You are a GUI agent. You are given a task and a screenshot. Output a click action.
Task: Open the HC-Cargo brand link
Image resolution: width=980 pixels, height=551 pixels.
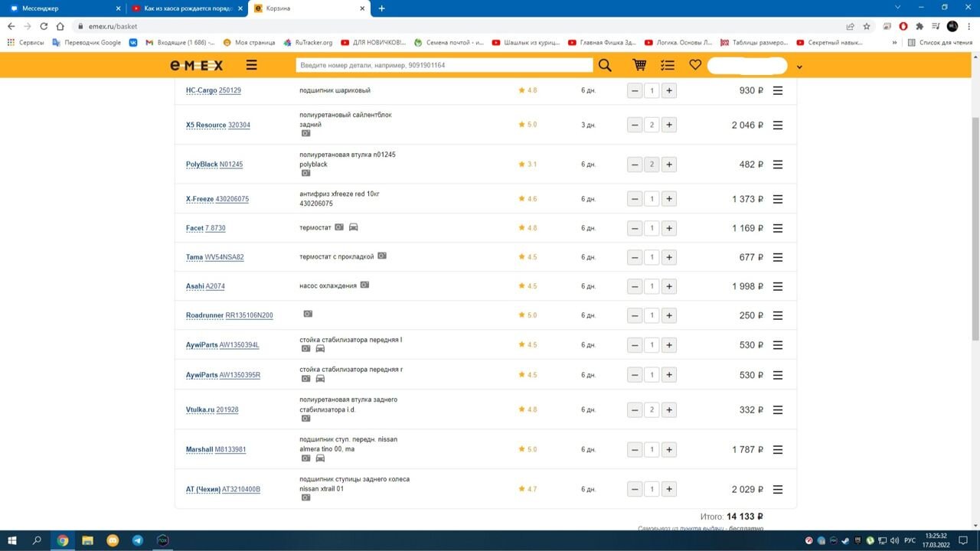tap(201, 90)
